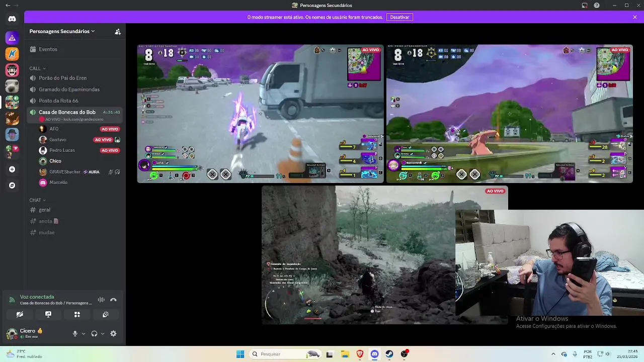
Task: Click user GRAVESbacker in voice list
Action: coord(65,172)
